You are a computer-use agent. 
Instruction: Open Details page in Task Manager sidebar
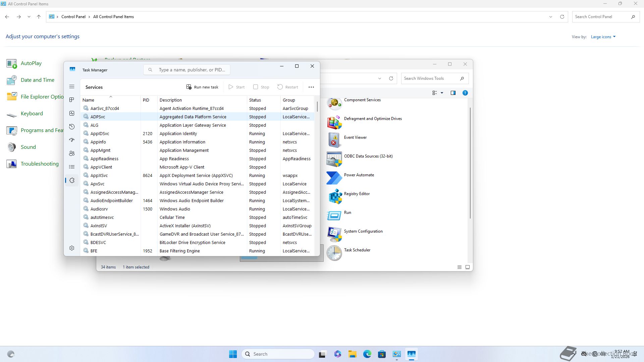[72, 167]
